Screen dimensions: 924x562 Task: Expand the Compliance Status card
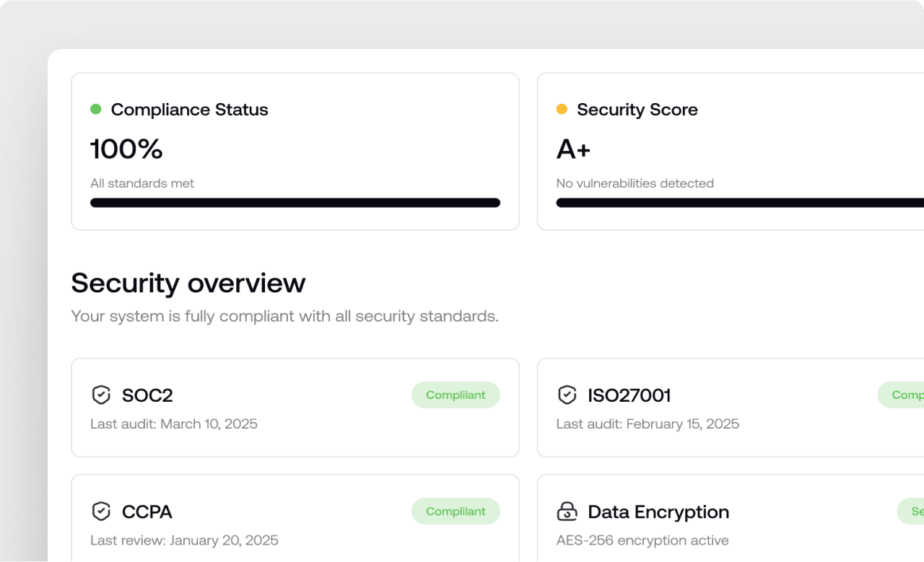[x=295, y=151]
